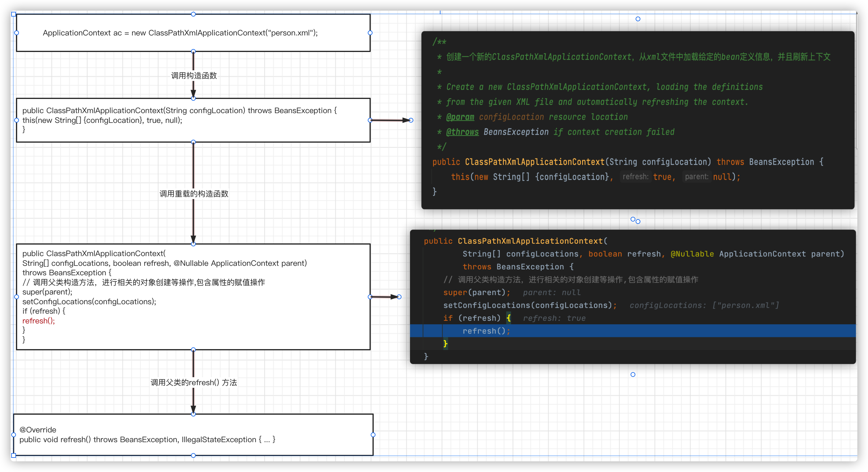
Task: Click the arrow endpoint pointing to lower code image
Action: tap(399, 297)
